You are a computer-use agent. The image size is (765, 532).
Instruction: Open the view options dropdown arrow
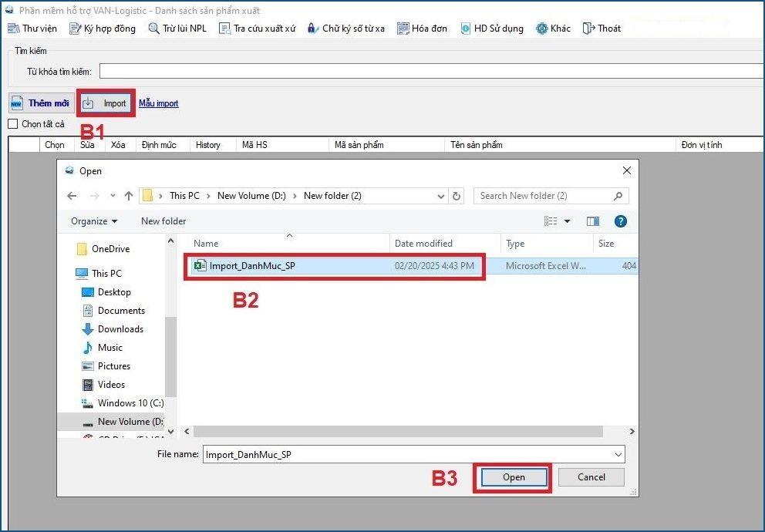568,221
